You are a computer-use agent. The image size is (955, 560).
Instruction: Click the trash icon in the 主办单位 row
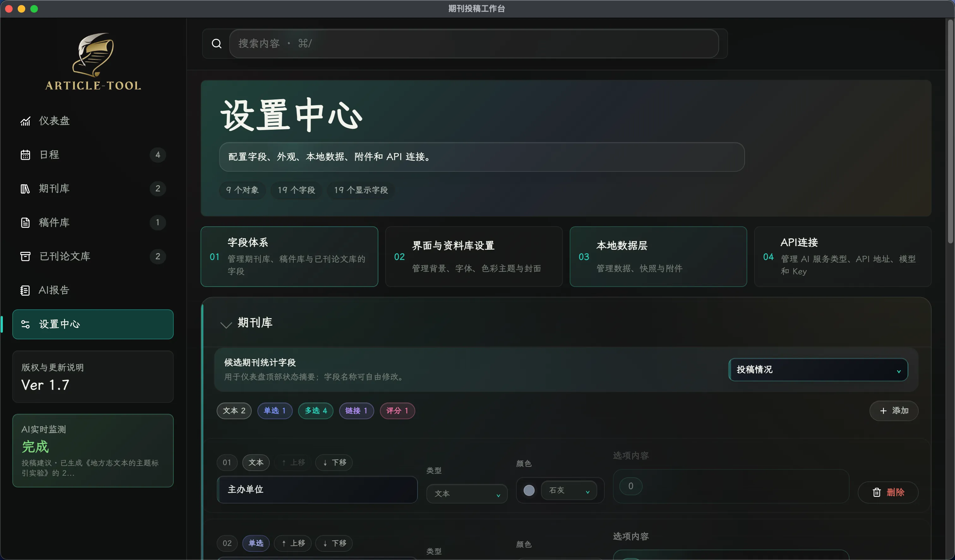point(877,492)
